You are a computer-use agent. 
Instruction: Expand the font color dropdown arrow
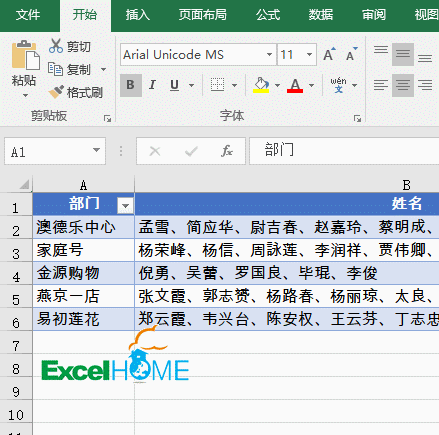[311, 86]
